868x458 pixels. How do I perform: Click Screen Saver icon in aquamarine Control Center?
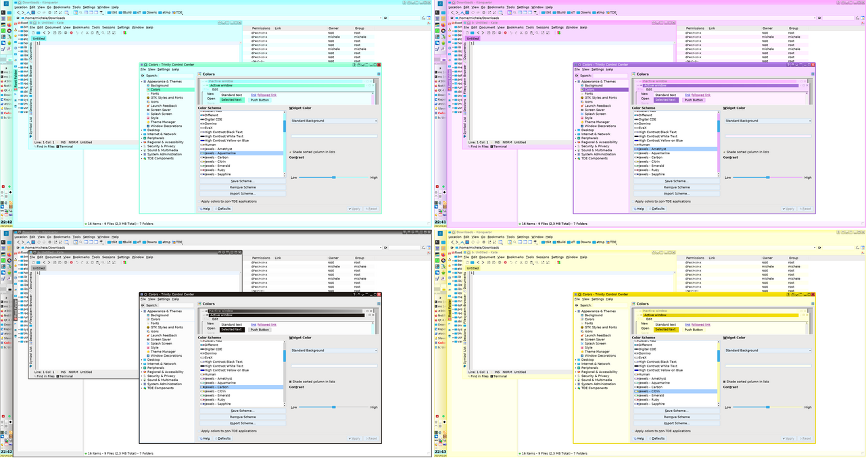148,110
